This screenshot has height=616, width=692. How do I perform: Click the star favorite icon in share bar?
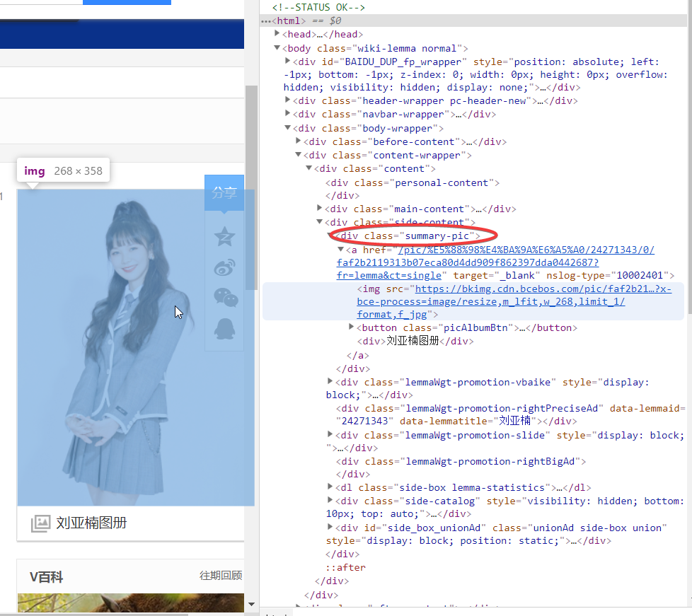(x=224, y=236)
